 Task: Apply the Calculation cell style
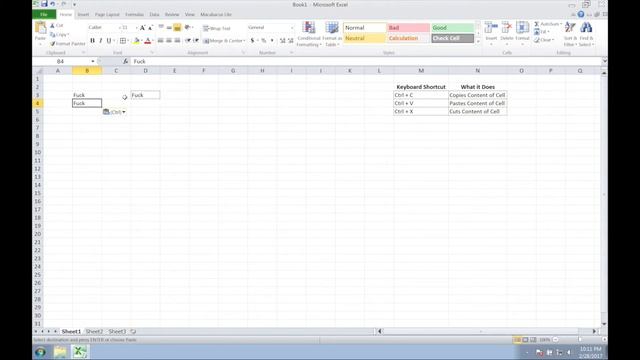[x=408, y=38]
